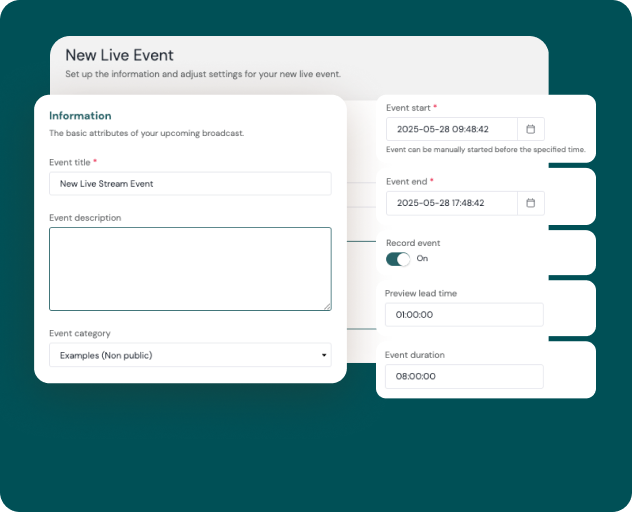The image size is (632, 512).
Task: Click inside the Event description textarea
Action: point(190,269)
